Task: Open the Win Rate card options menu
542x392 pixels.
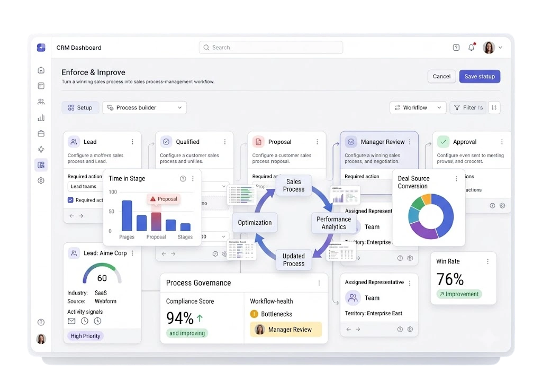Action: click(487, 261)
